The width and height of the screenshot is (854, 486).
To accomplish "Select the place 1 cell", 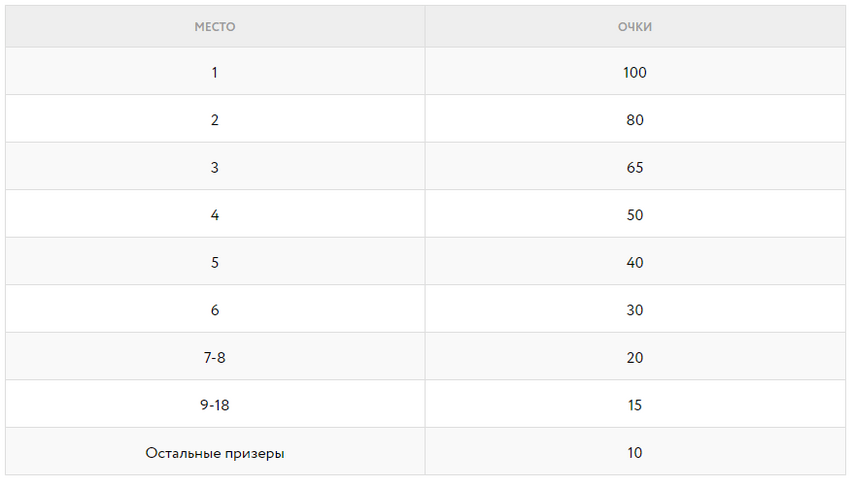I will [215, 71].
